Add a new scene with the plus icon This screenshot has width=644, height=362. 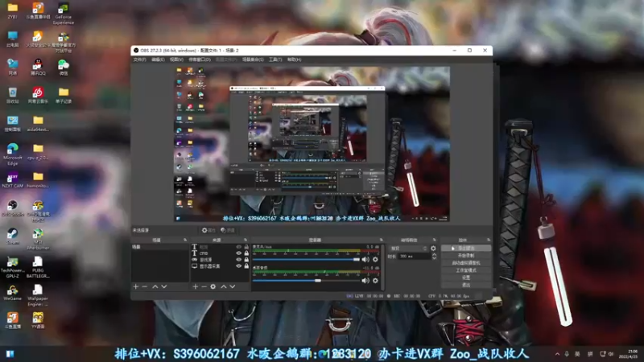click(136, 286)
